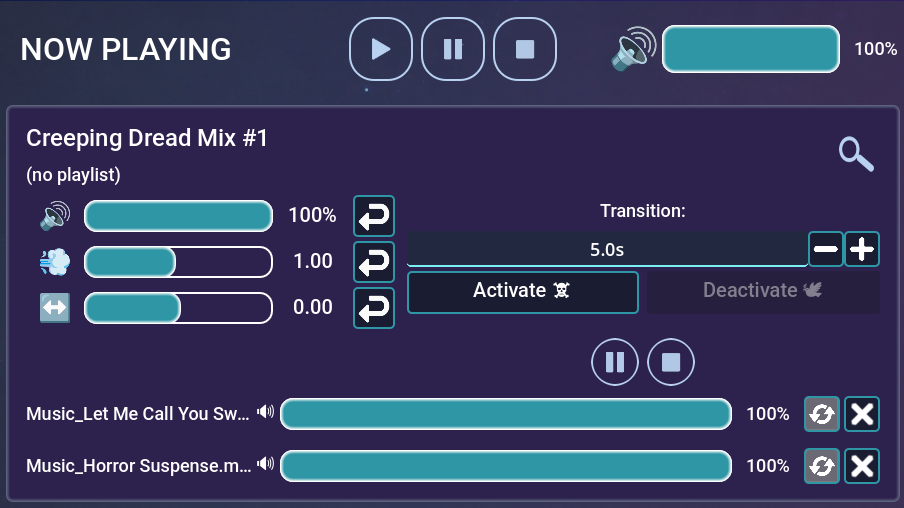Toggle loop for Music_Let Me Call You track
904x508 pixels.
[822, 414]
